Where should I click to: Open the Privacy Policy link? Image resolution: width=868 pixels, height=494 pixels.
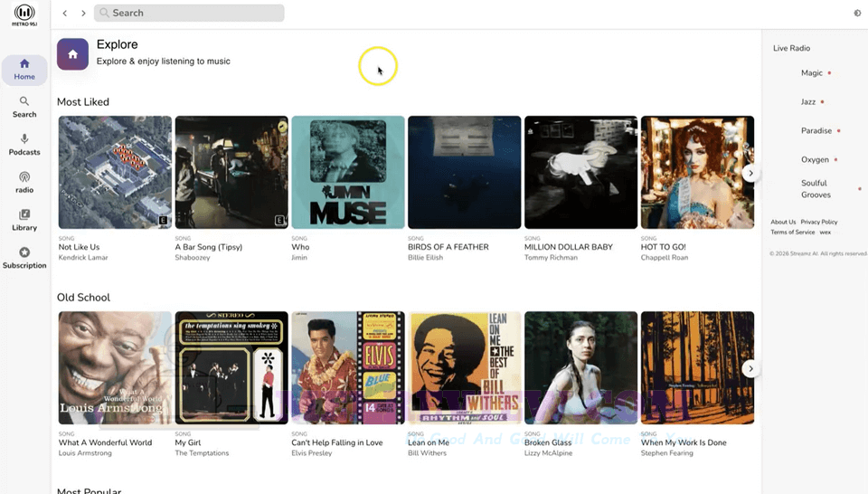[819, 222]
